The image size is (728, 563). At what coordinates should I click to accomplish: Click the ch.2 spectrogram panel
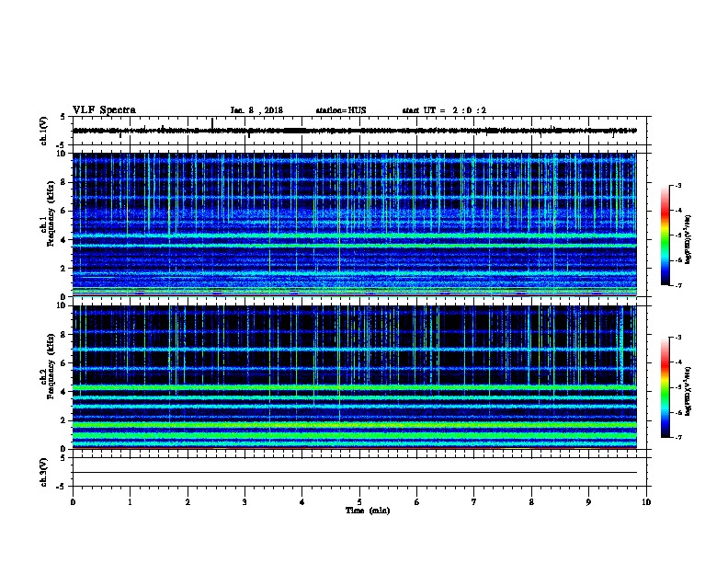tap(355, 377)
